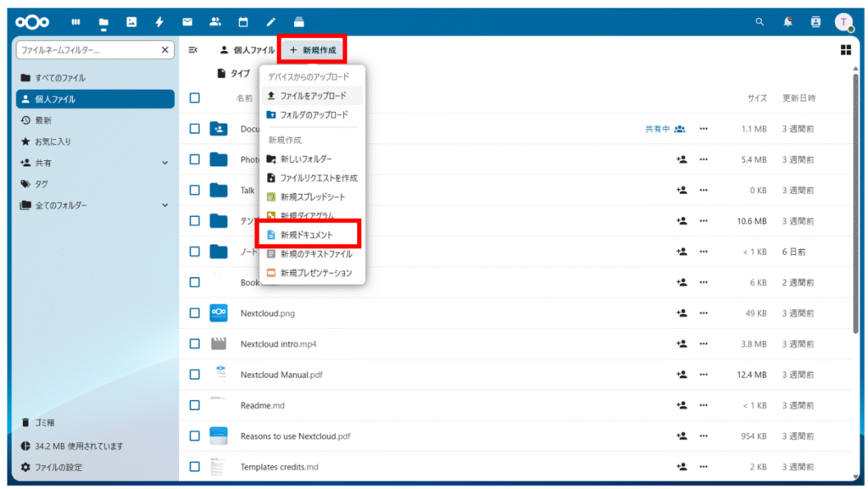Expand the 全てのフォルダー sidebar tree
This screenshot has width=868, height=489.
coord(165,205)
